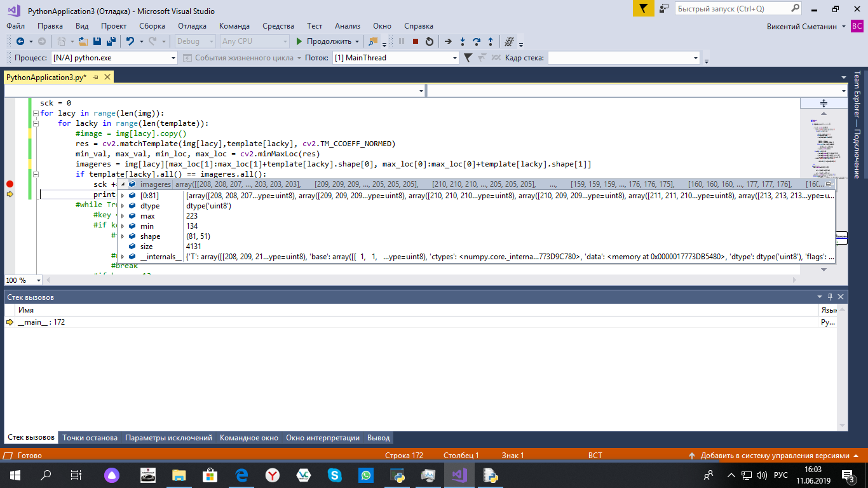Open the Стек вызовов panel options arrow
This screenshot has width=868, height=488.
(x=820, y=297)
